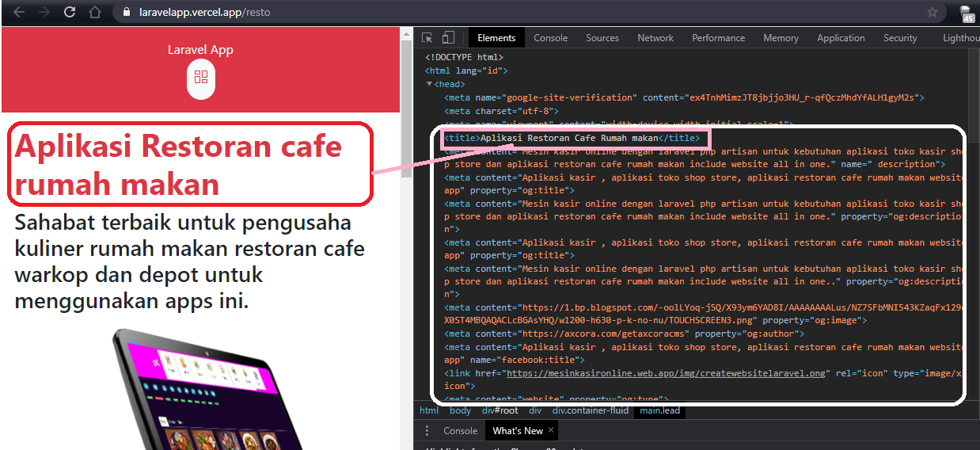Select the meta charset utf-8 node

pyautogui.click(x=502, y=111)
